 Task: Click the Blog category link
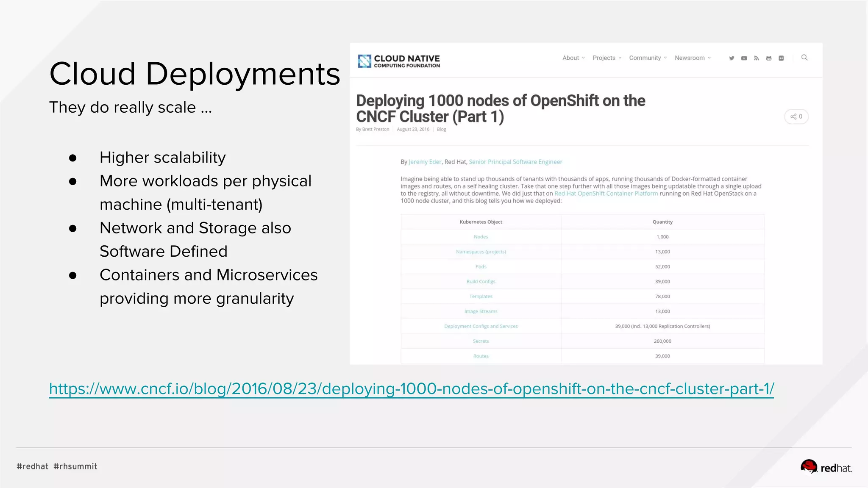pos(441,129)
